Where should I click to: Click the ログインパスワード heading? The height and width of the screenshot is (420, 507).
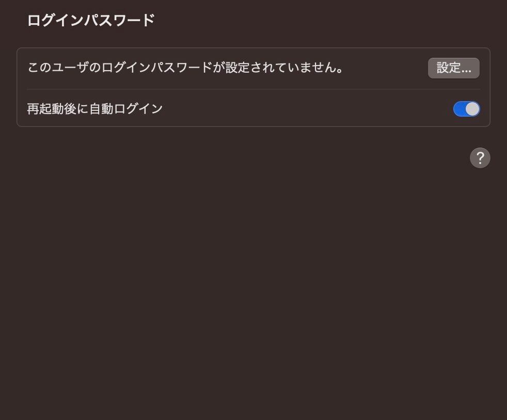(91, 20)
